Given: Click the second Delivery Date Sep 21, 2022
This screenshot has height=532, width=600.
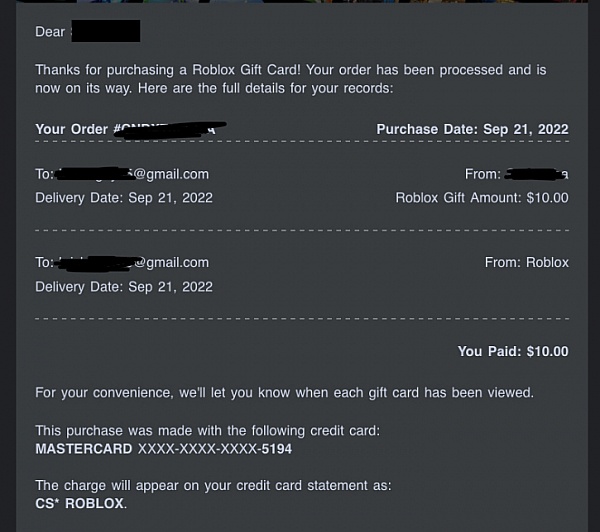Looking at the screenshot, I should pyautogui.click(x=124, y=287).
